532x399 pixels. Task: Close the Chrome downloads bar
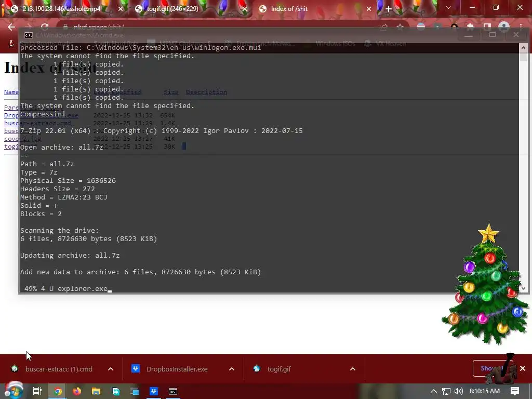(523, 368)
